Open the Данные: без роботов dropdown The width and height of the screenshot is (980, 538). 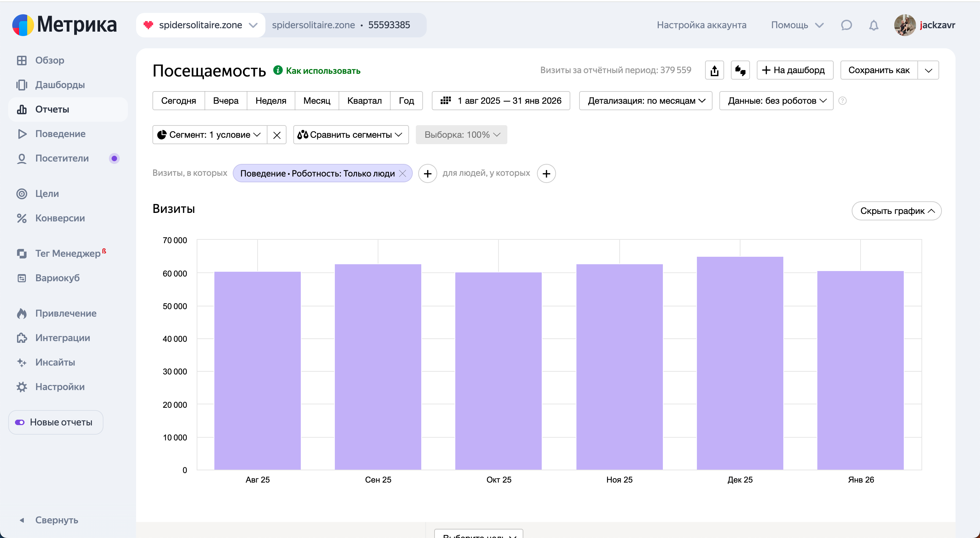pyautogui.click(x=776, y=101)
